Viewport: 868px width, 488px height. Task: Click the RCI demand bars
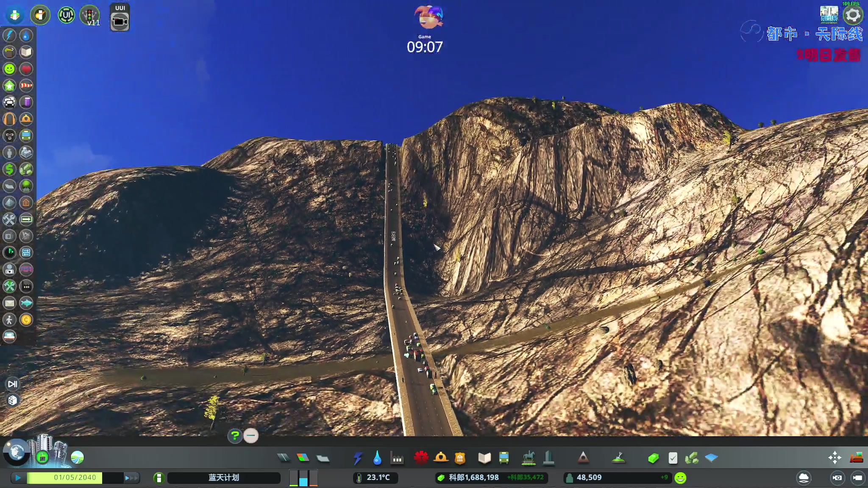[303, 478]
